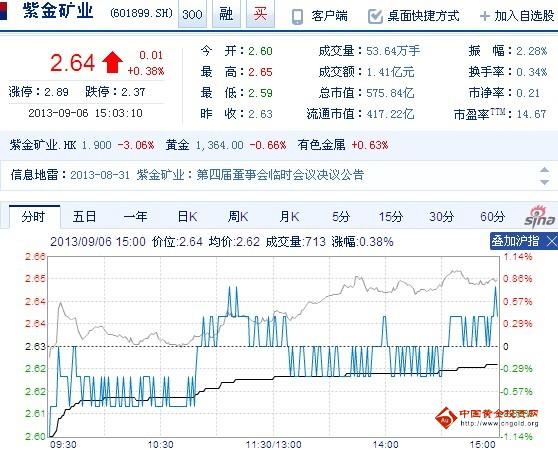Image resolution: width=558 pixels, height=450 pixels.
Task: Switch to the 日K daily candlestick tab
Action: (187, 216)
